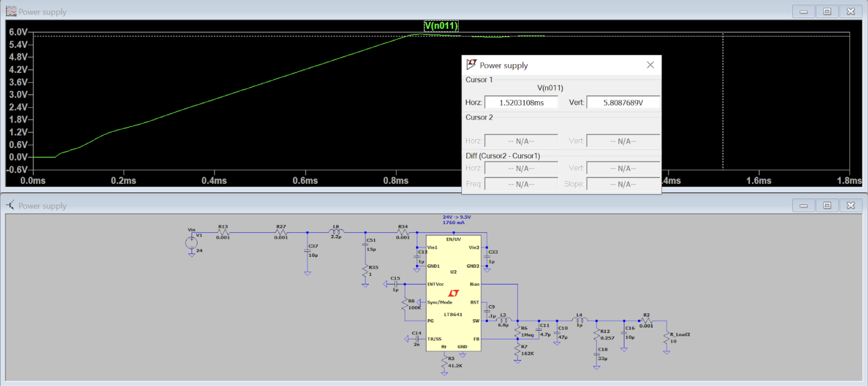Click the Cursor 1 Vert value field

pyautogui.click(x=623, y=102)
